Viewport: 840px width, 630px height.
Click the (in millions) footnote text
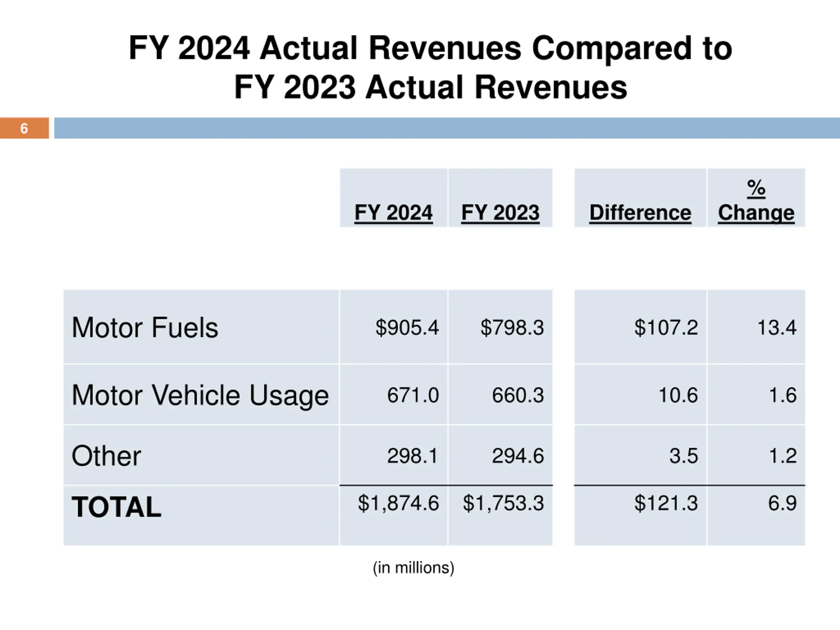tap(413, 568)
